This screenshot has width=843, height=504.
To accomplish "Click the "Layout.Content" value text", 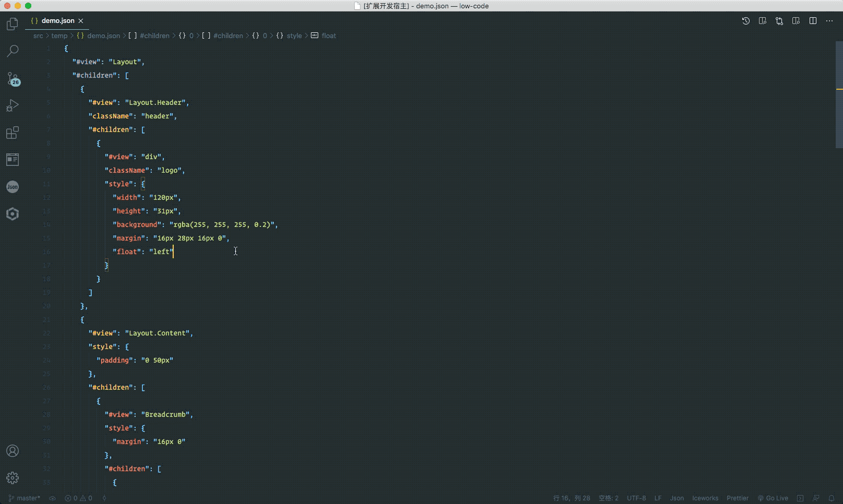I will point(157,333).
